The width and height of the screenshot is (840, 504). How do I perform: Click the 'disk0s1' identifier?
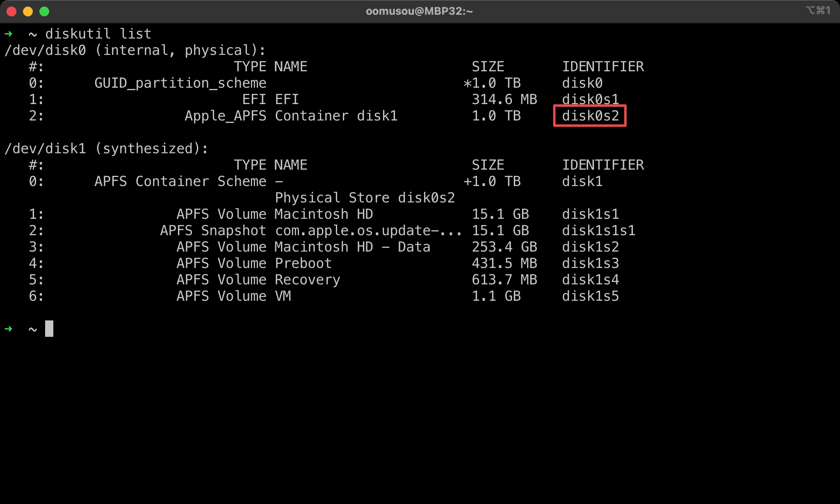tap(591, 99)
